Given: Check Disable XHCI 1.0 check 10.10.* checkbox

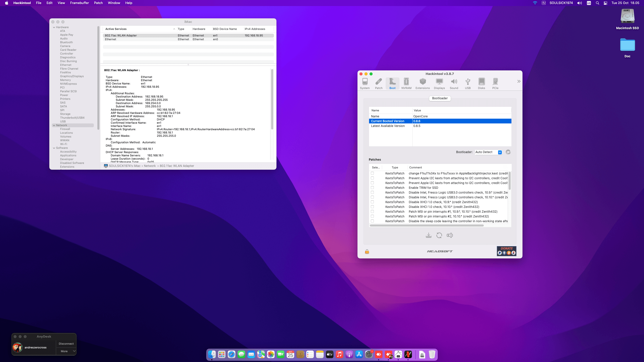Looking at the screenshot, I should tap(372, 207).
